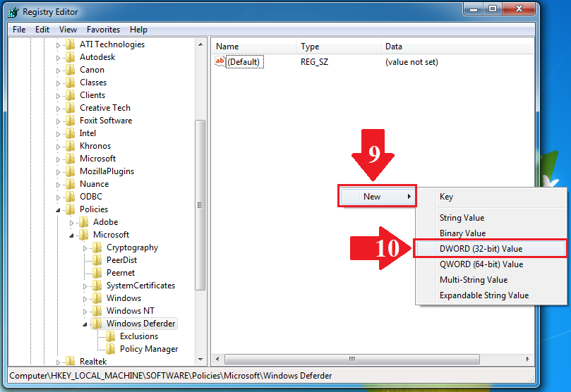Image resolution: width=571 pixels, height=392 pixels.
Task: Click the Exclusions folder icon
Action: 110,336
